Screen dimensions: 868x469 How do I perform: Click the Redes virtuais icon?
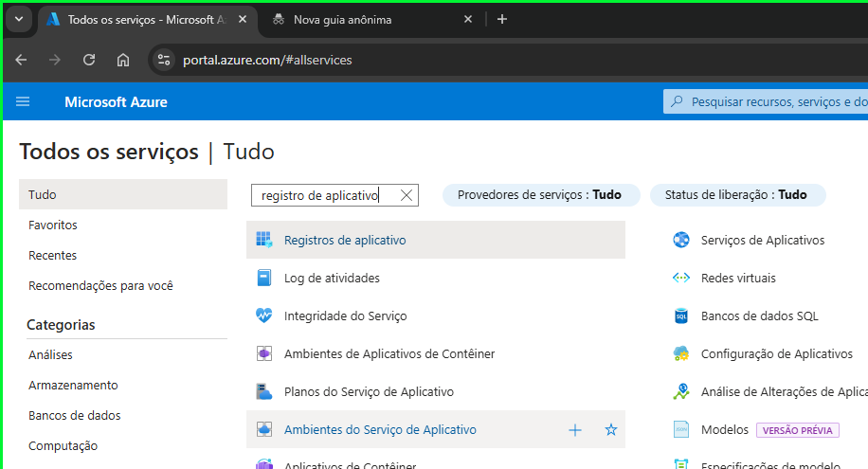pos(681,278)
